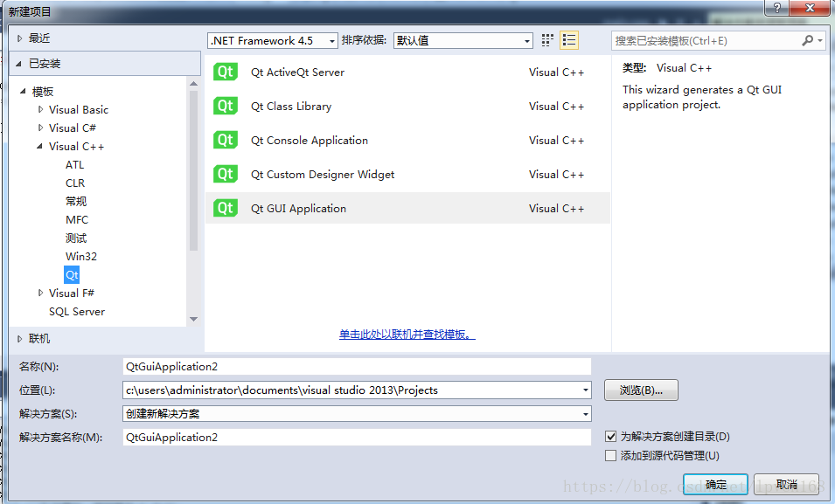
Task: Expand the Visual Basic tree node
Action: 40,110
